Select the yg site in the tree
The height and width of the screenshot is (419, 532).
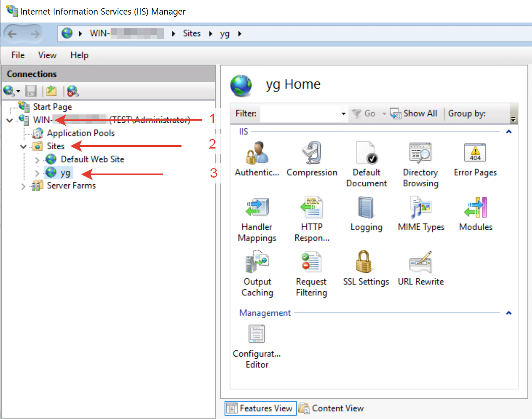pos(65,173)
